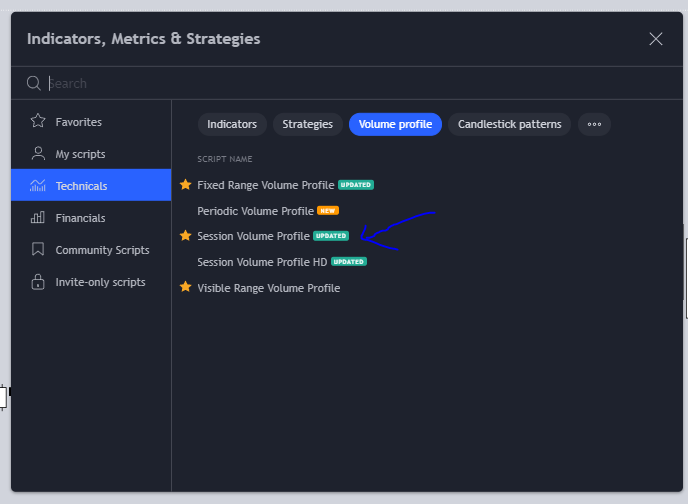Click the Technicals chart icon
Image resolution: width=688 pixels, height=504 pixels.
coord(38,186)
